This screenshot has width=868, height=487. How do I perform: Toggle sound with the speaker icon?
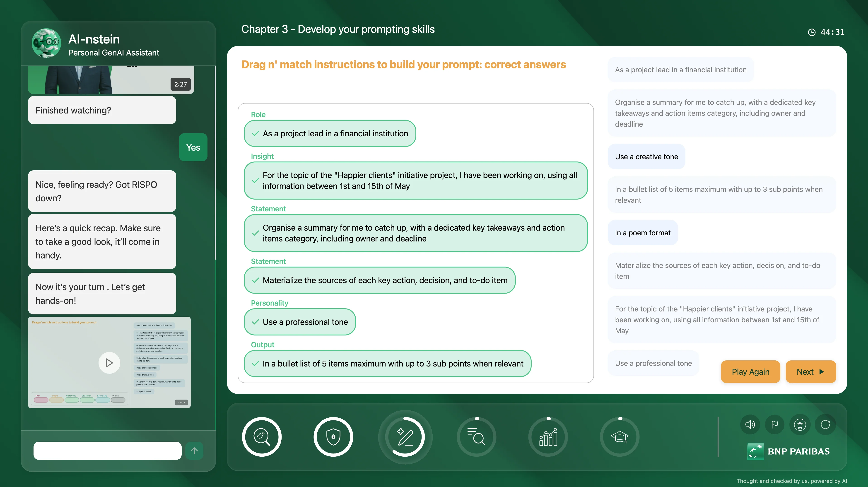[x=750, y=424]
